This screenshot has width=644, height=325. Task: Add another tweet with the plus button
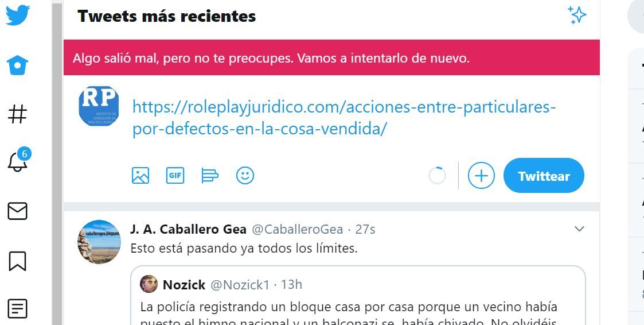coord(481,176)
